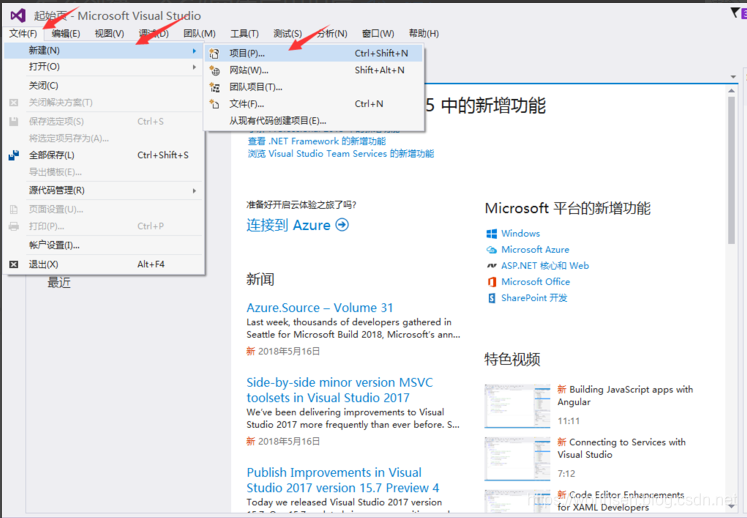Play Building JavaScript apps with Angular video thumbnail
The image size is (747, 518).
click(517, 406)
